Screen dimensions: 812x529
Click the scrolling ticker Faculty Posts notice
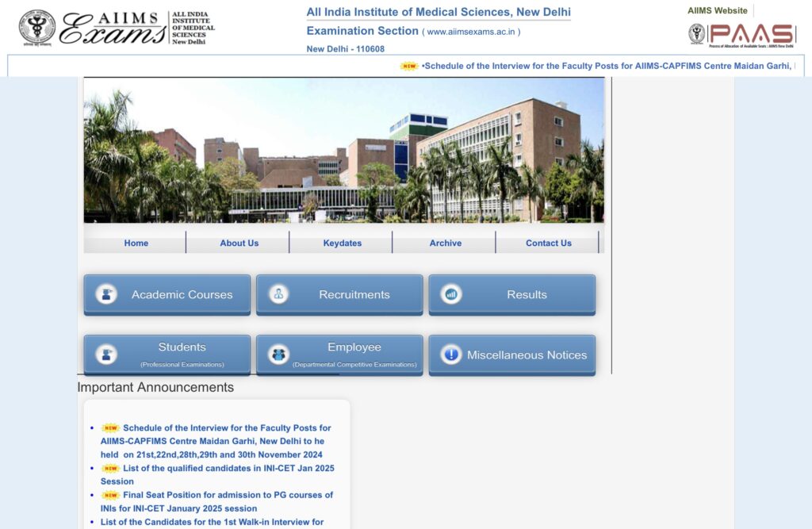click(608, 66)
